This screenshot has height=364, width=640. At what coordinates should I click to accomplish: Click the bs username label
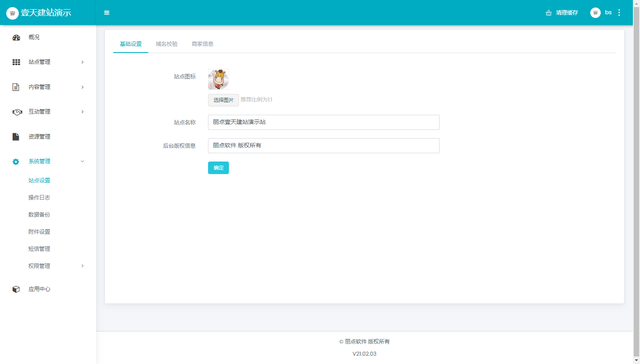pos(608,13)
